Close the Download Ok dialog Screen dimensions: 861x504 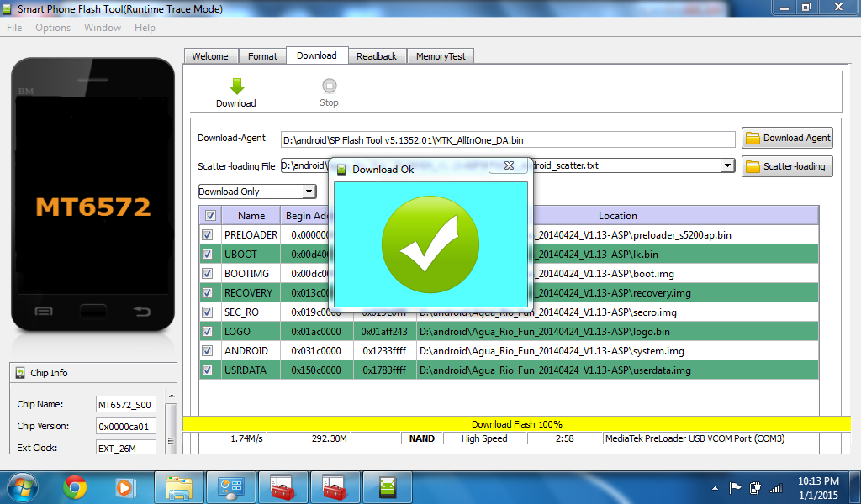pyautogui.click(x=509, y=165)
